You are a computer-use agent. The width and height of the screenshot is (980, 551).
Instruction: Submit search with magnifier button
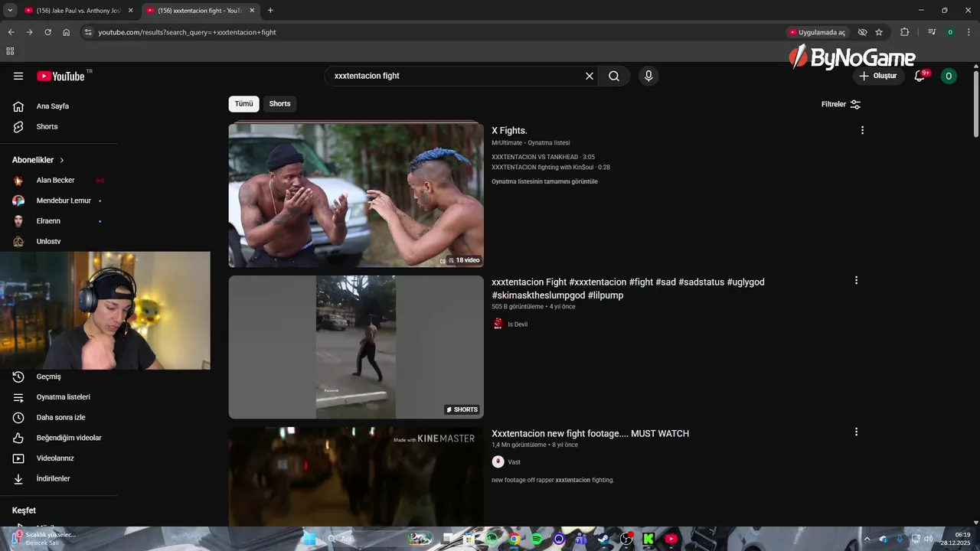[614, 76]
